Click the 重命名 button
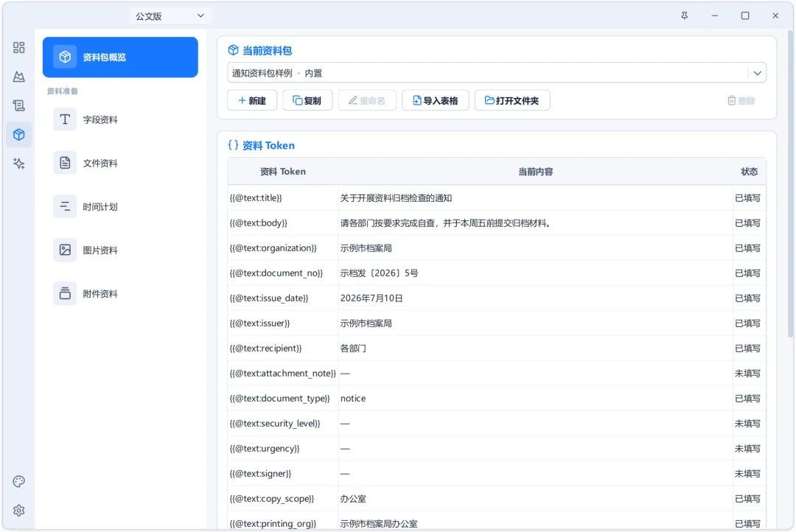This screenshot has height=532, width=796. click(x=367, y=100)
